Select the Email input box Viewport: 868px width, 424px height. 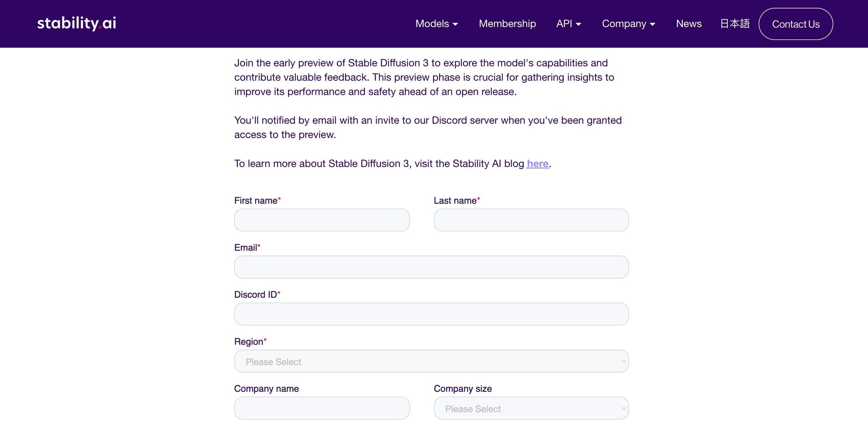[x=431, y=267]
